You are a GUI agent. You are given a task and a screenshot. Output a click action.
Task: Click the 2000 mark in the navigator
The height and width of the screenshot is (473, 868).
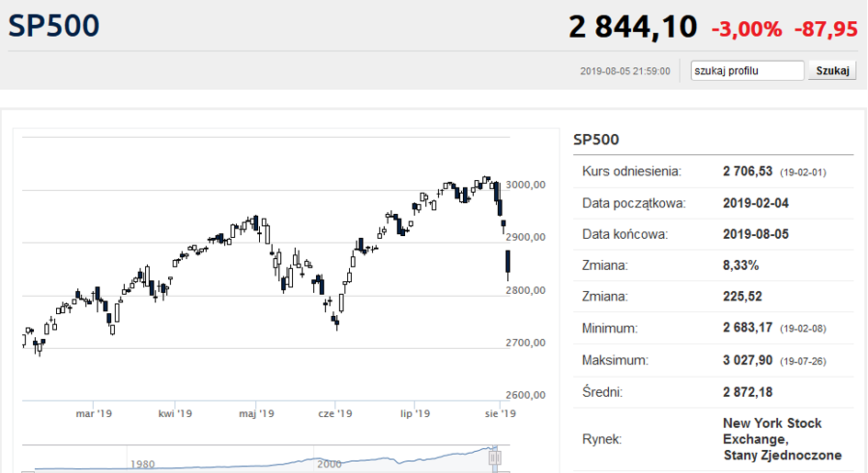click(x=328, y=464)
